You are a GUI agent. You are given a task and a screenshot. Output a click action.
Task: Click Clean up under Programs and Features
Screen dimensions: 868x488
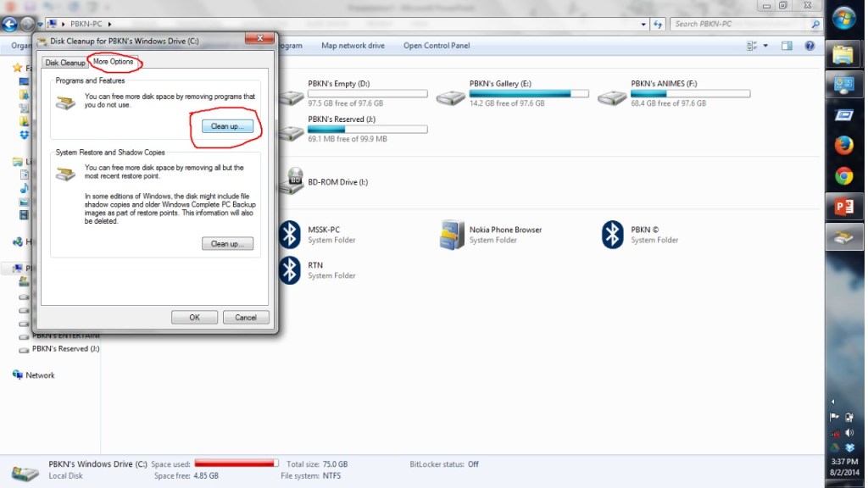tap(226, 125)
